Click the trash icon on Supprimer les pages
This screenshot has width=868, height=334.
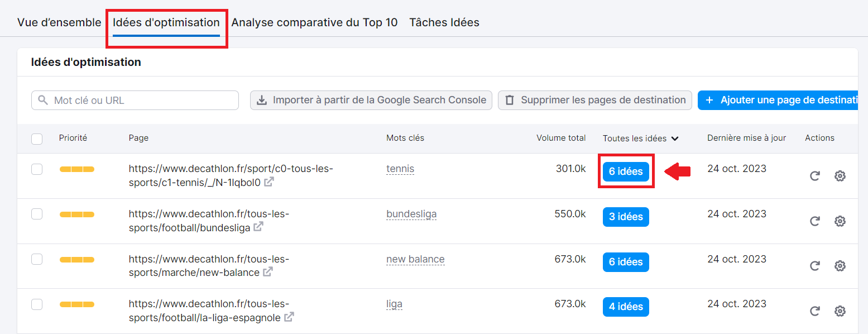509,100
